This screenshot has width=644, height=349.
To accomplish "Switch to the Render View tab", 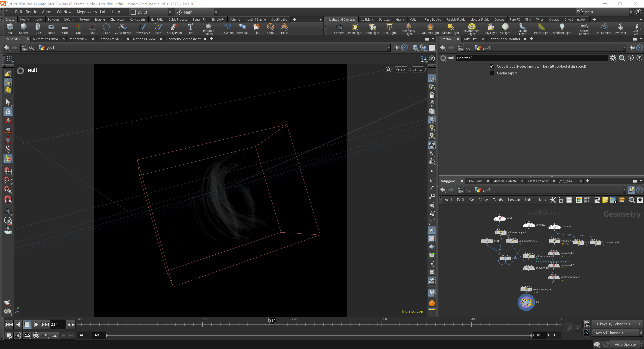I will point(78,39).
